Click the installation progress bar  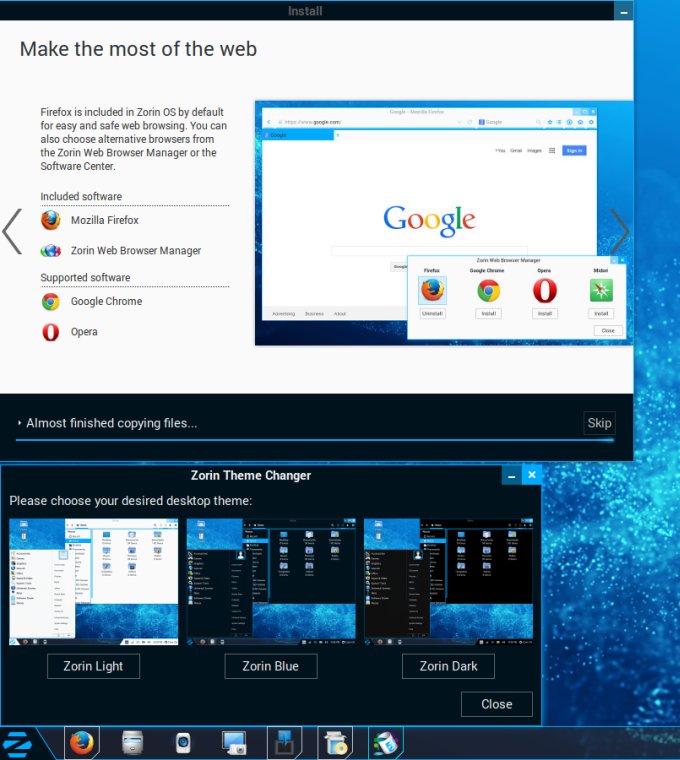coord(315,440)
